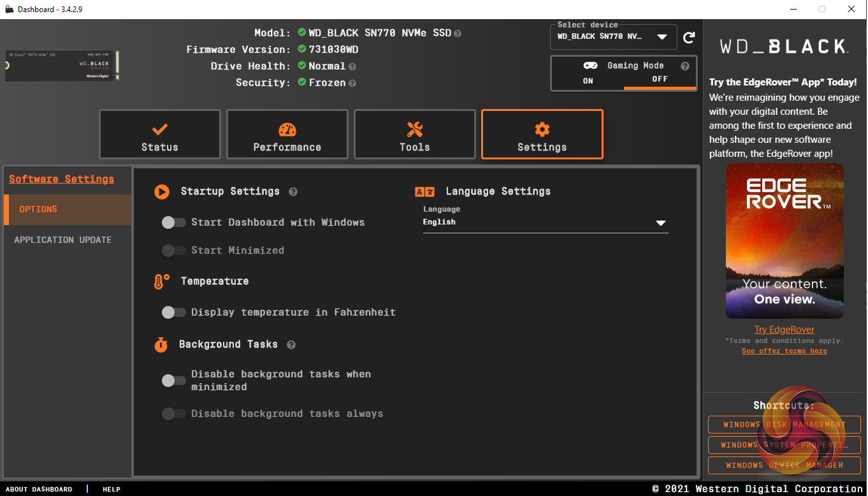Click the Drive Health Normal text
Screen dimensions: 868x496
[327, 66]
